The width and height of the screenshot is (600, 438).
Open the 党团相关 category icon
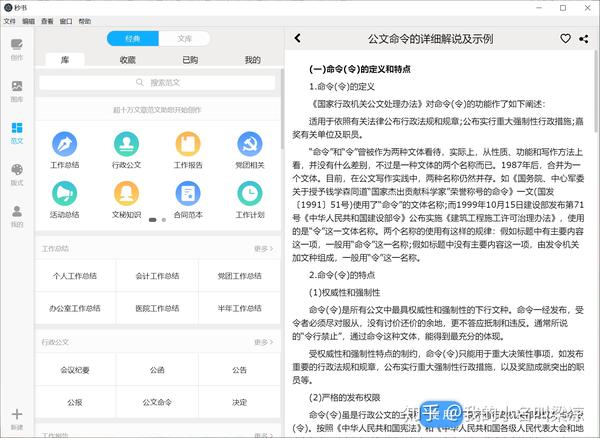click(250, 144)
